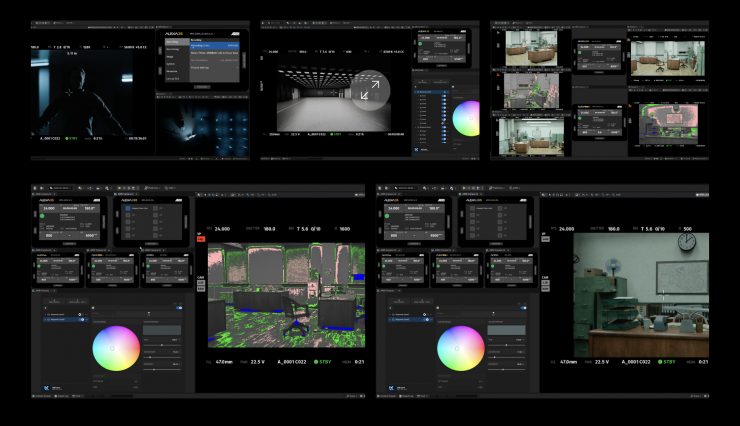Click 24.000 field in bottom-left large ALEXA panel

pos(49,208)
